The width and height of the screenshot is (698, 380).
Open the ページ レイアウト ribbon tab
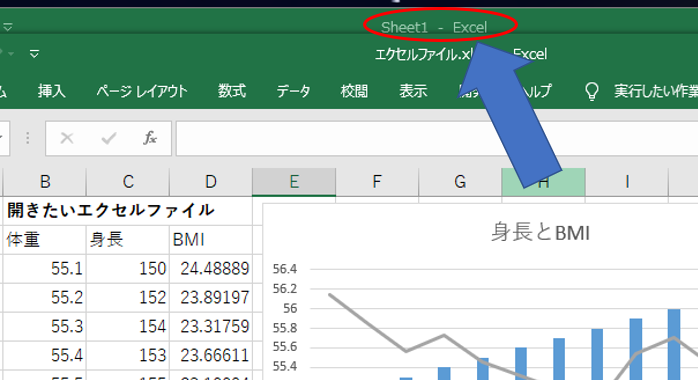(142, 91)
